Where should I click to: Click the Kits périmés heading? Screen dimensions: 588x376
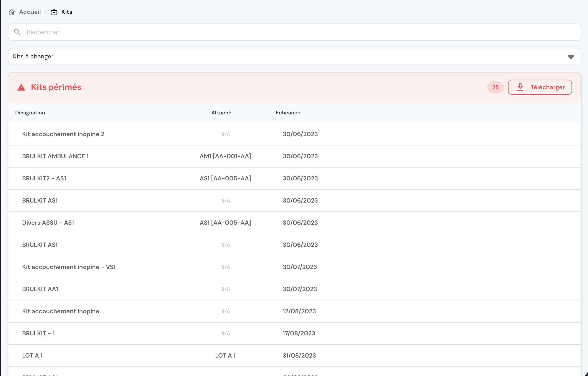pyautogui.click(x=56, y=87)
